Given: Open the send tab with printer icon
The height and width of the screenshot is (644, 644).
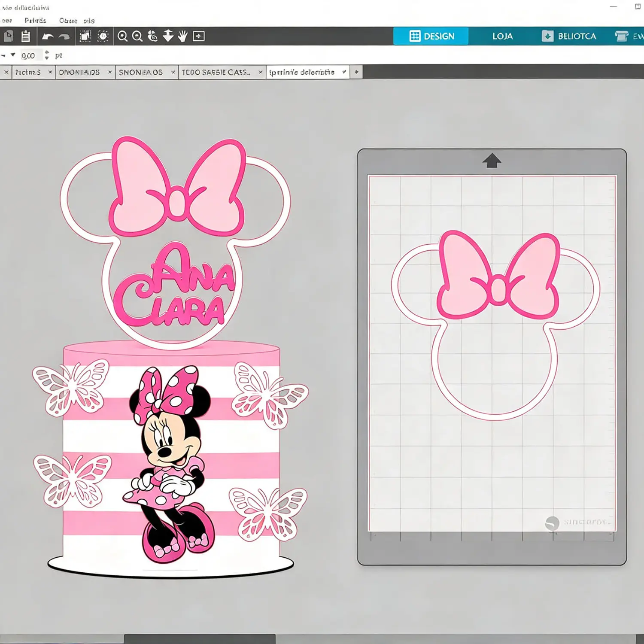Looking at the screenshot, I should [629, 36].
